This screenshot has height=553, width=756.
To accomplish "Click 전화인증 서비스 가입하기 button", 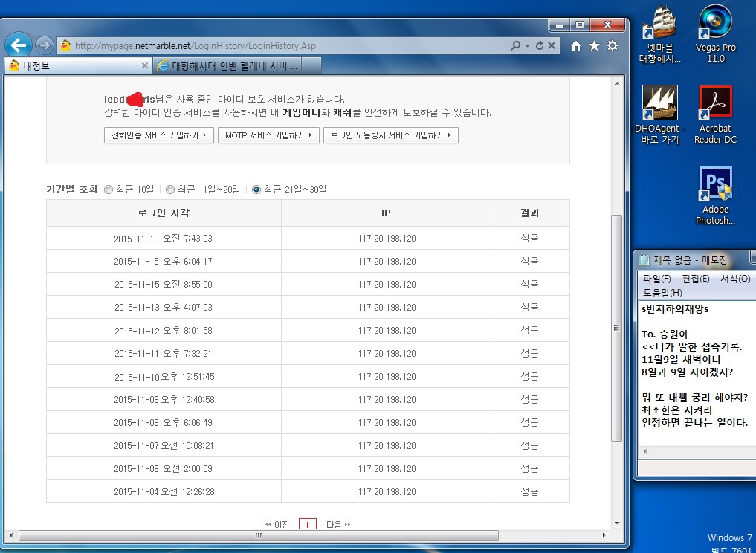I will click(x=159, y=135).
